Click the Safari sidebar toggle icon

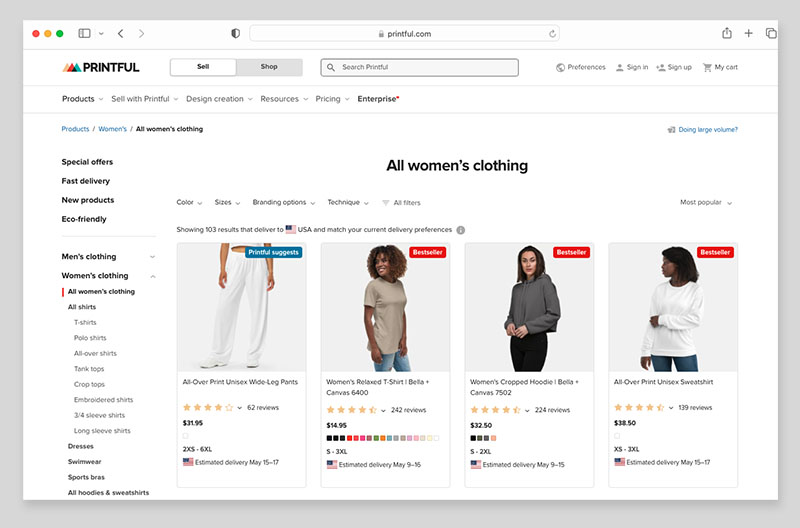(x=84, y=33)
